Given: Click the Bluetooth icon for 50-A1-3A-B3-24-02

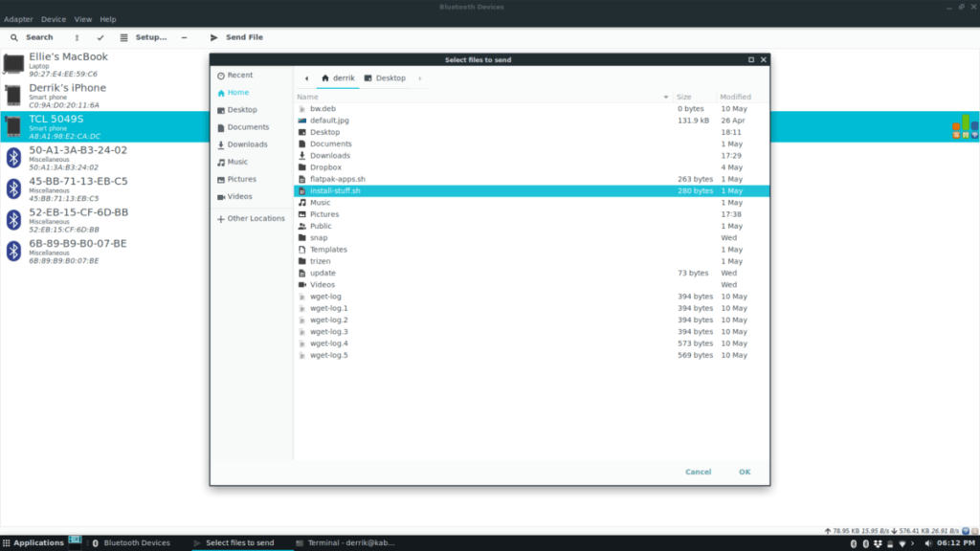Looking at the screenshot, I should [x=13, y=157].
